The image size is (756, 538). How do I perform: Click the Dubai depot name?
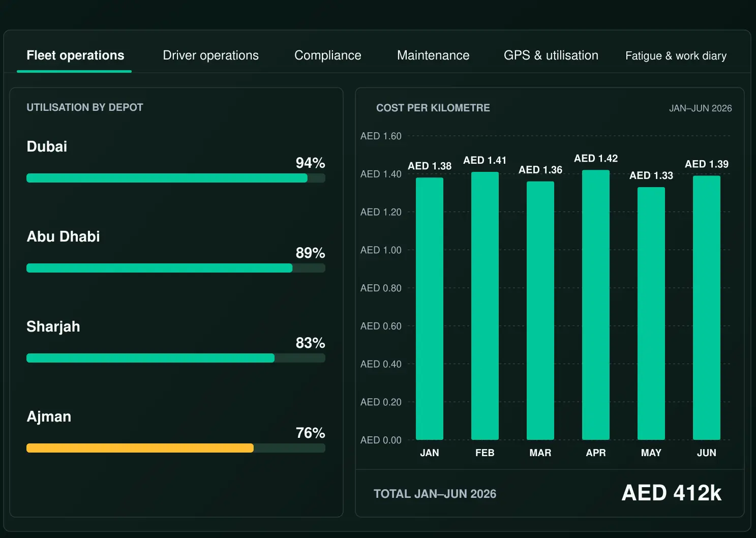tap(47, 146)
